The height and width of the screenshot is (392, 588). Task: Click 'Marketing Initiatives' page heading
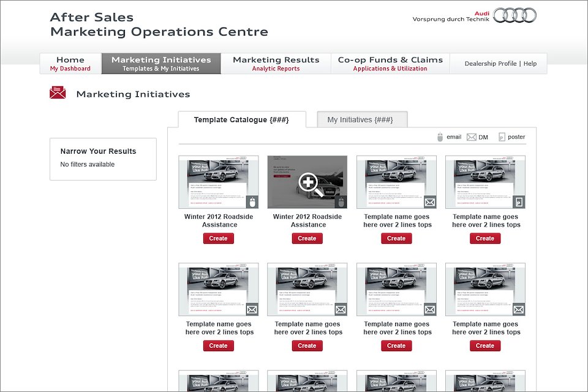pyautogui.click(x=133, y=94)
